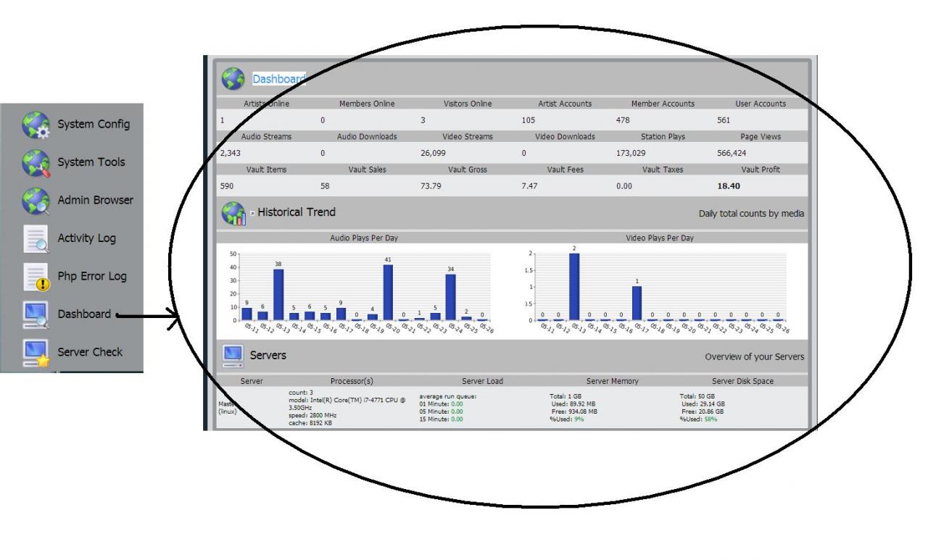This screenshot has width=928, height=560.
Task: Click the tallest Audio Plays bar labeled 41
Action: pyautogui.click(x=388, y=292)
